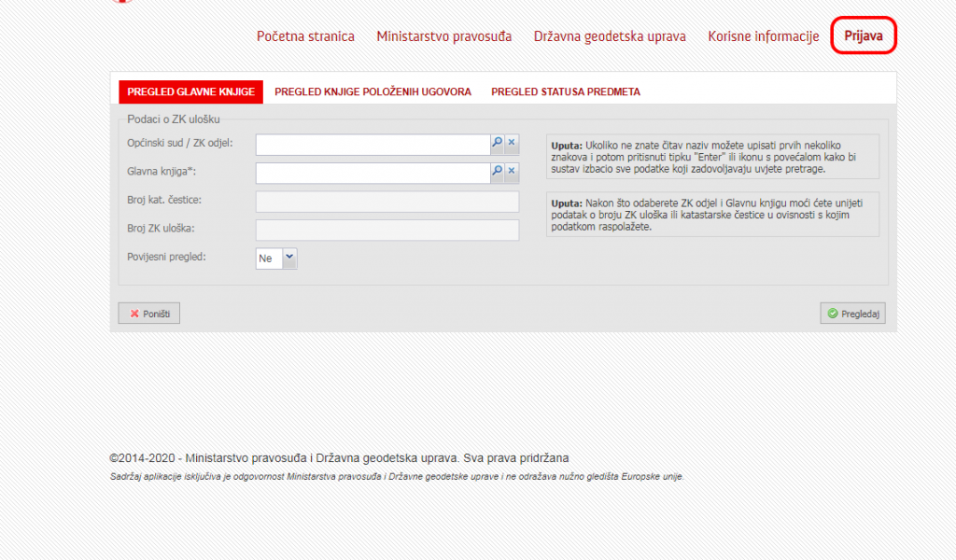Image resolution: width=956 pixels, height=560 pixels.
Task: Open Korisne informacije
Action: 762,35
